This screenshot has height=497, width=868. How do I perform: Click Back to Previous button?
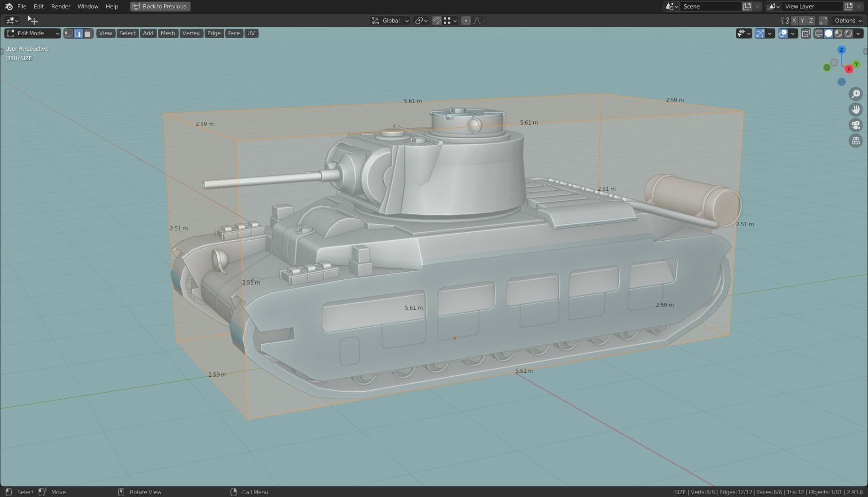tap(160, 6)
